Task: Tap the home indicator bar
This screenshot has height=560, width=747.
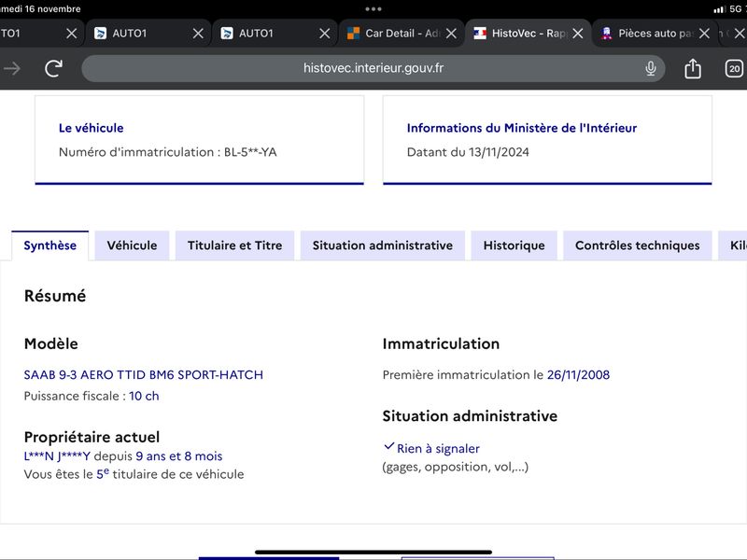Action: click(x=373, y=553)
